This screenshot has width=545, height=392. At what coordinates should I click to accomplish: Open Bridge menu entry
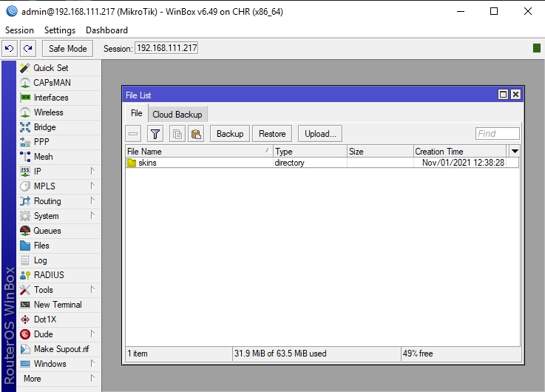coord(59,127)
